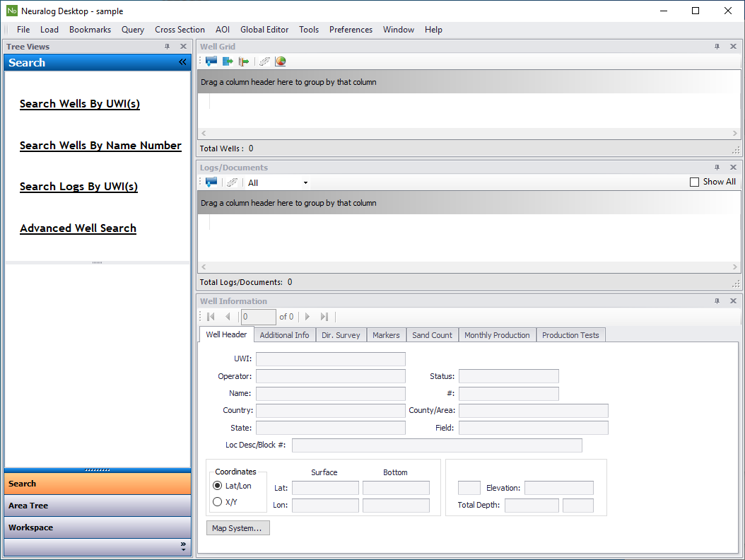Click the Loc Desc/Block # field
This screenshot has height=560, width=745.
(437, 445)
